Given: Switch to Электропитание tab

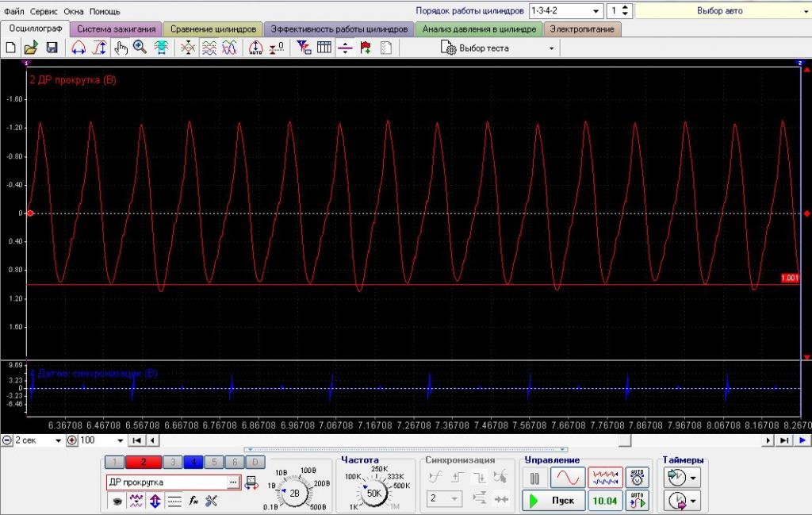Looking at the screenshot, I should [x=582, y=29].
